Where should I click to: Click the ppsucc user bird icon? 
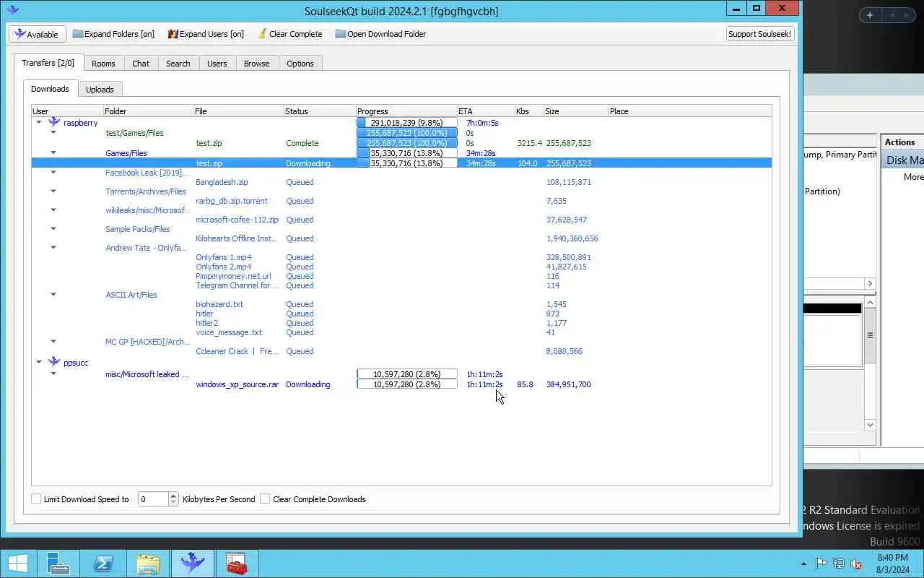pyautogui.click(x=54, y=362)
